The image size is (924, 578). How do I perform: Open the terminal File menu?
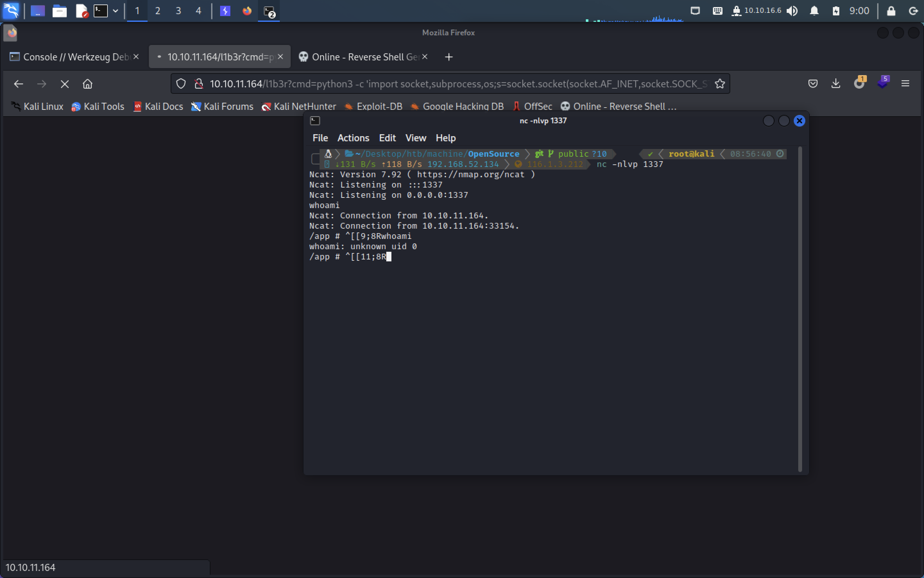pos(320,138)
